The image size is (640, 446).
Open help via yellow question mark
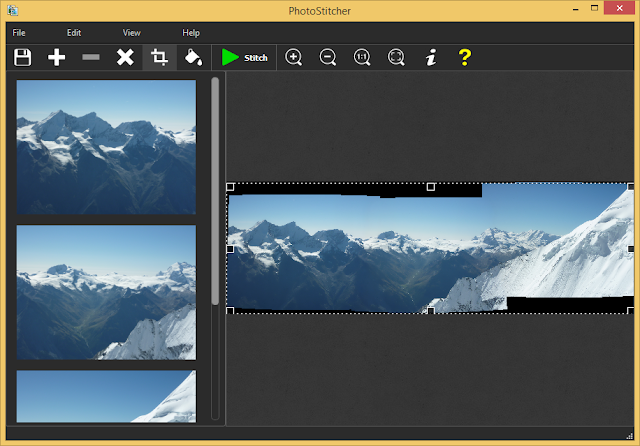[x=464, y=57]
